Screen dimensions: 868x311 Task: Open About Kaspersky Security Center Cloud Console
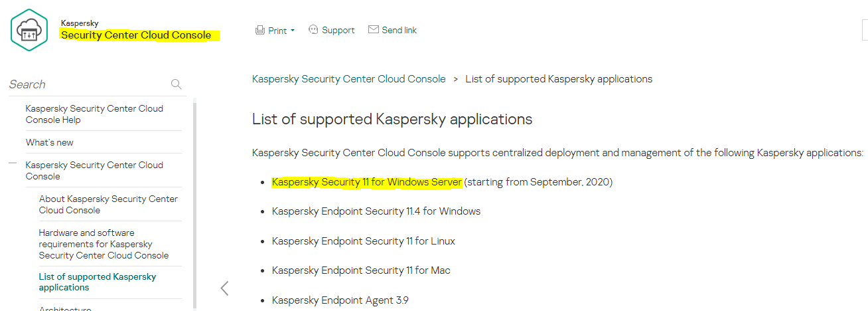[x=109, y=205]
